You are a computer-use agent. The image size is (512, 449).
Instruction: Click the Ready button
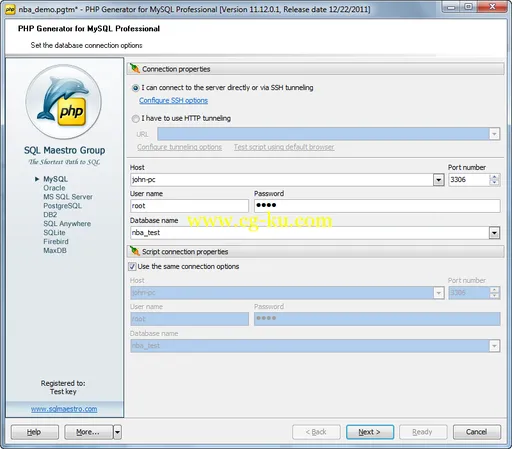423,432
